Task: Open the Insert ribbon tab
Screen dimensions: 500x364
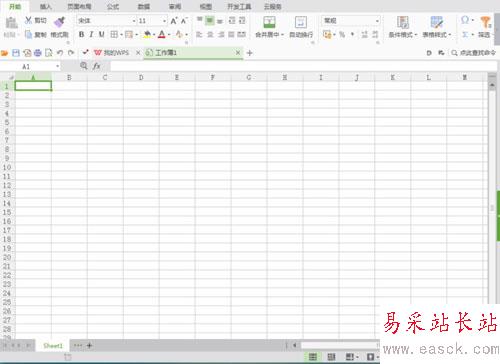Action: tap(46, 6)
